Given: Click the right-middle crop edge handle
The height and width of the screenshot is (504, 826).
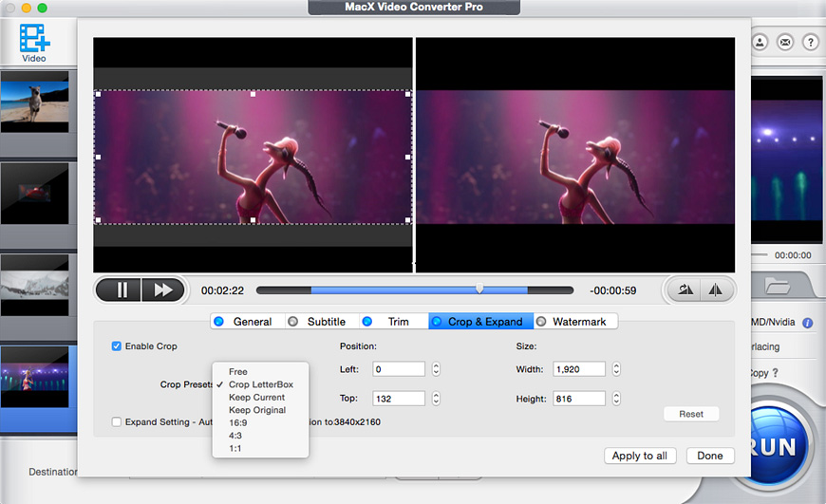Looking at the screenshot, I should pos(407,157).
